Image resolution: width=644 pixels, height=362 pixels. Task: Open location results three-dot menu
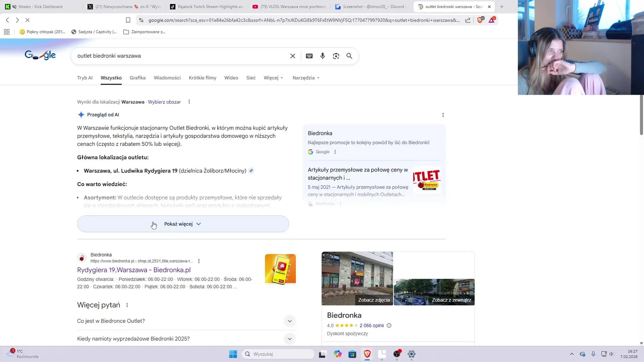coord(189,102)
